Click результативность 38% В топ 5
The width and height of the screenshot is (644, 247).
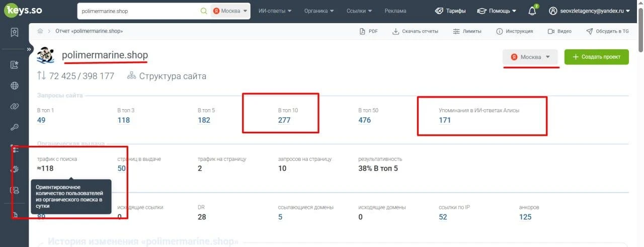click(378, 169)
